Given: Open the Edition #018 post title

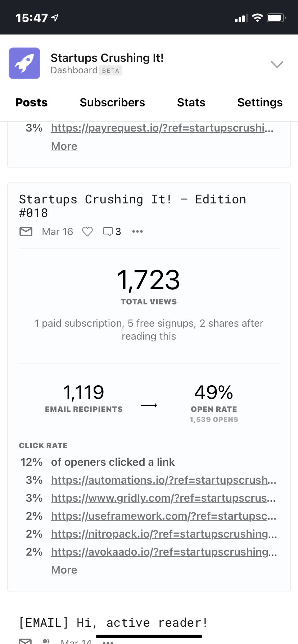Looking at the screenshot, I should pos(132,206).
